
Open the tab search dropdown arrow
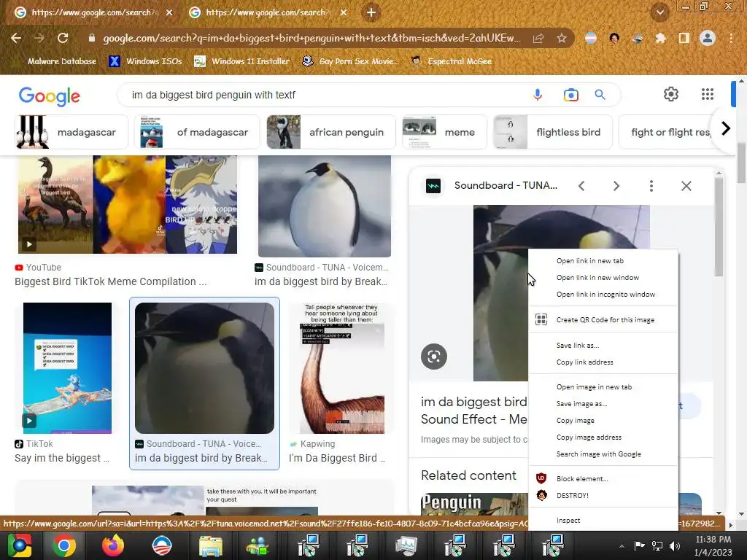[659, 12]
